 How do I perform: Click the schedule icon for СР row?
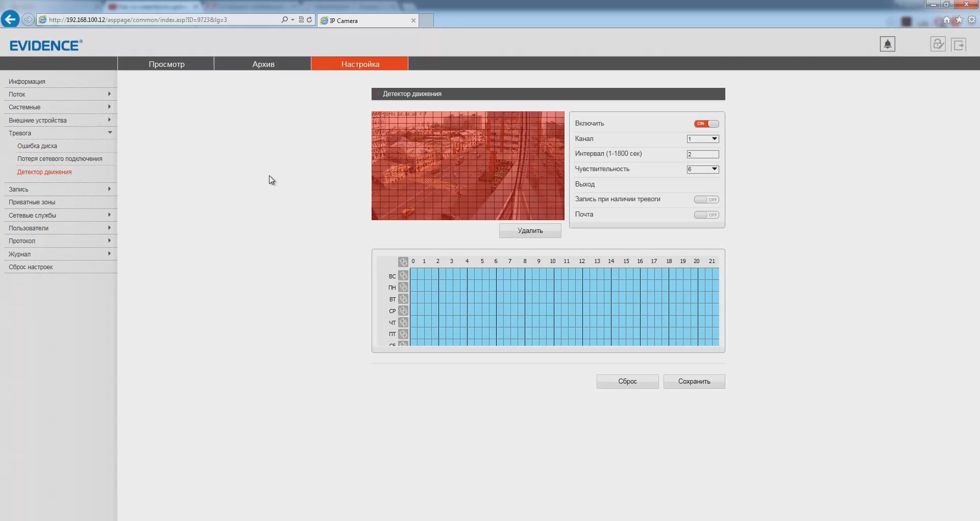coord(403,311)
